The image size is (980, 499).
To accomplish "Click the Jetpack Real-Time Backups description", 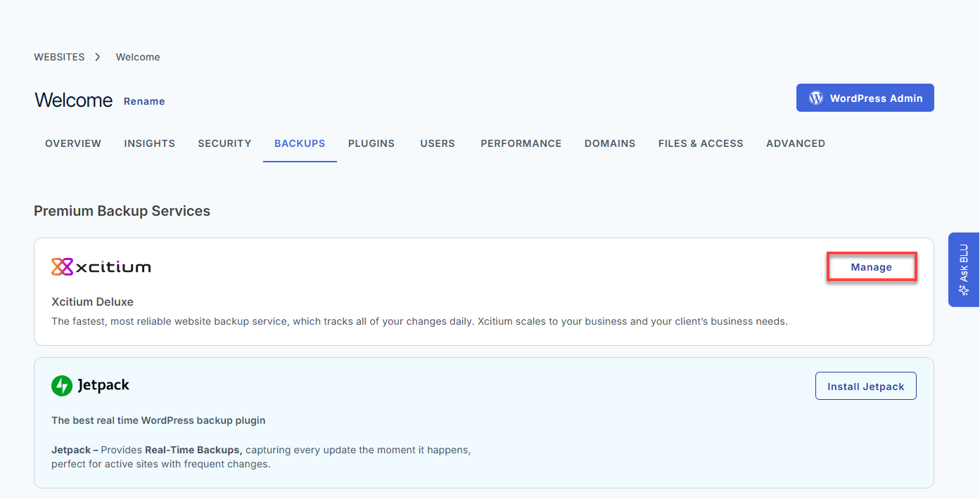I will pyautogui.click(x=261, y=457).
